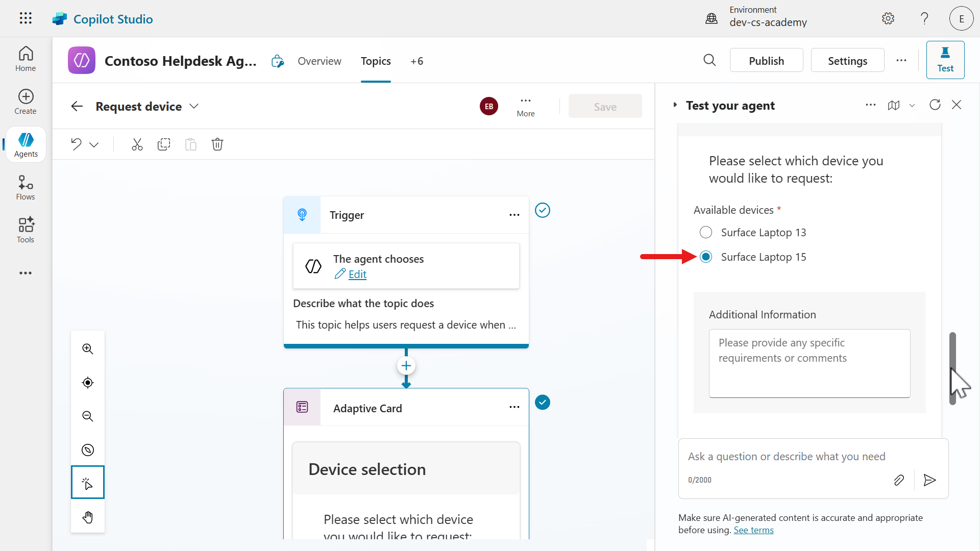Switch to the Overview tab

click(319, 61)
